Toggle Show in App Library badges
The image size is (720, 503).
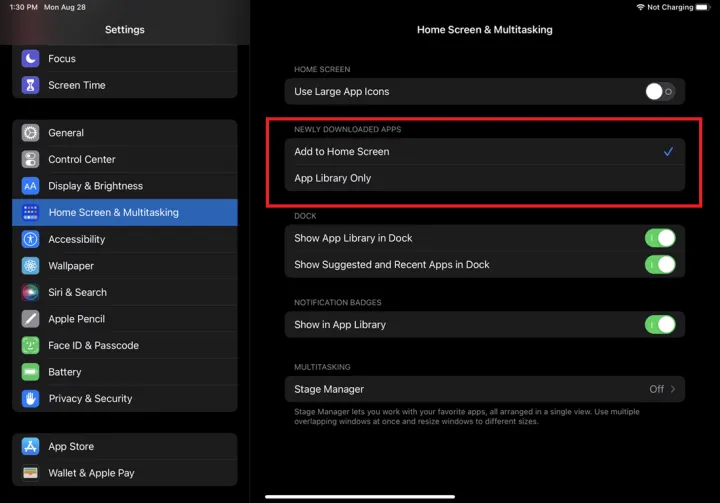point(659,325)
